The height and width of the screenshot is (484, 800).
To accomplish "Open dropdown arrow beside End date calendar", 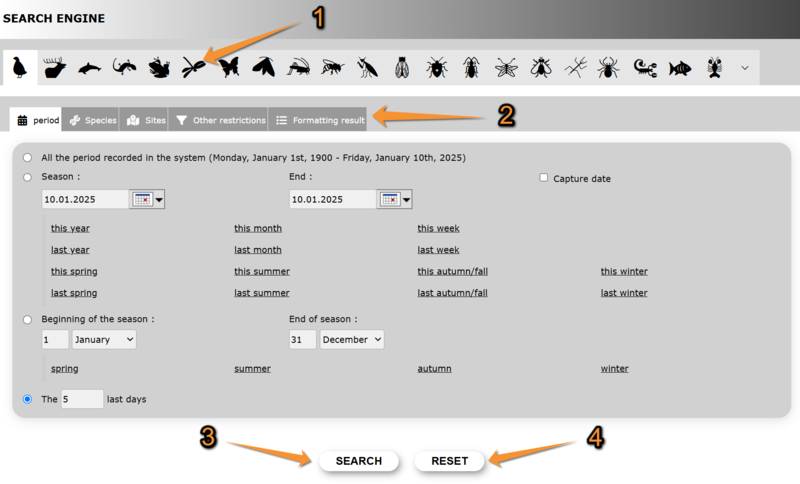I will [407, 199].
